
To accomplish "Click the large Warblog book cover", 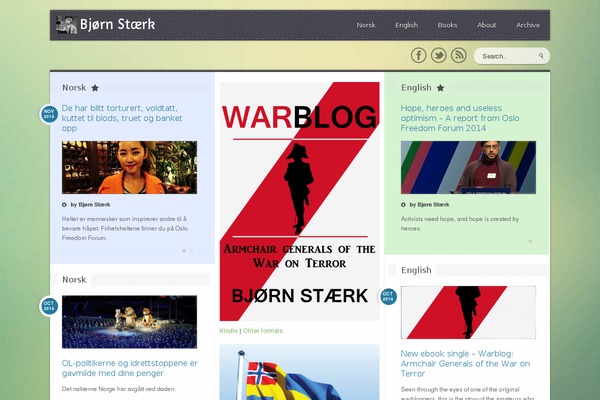I will coord(299,201).
